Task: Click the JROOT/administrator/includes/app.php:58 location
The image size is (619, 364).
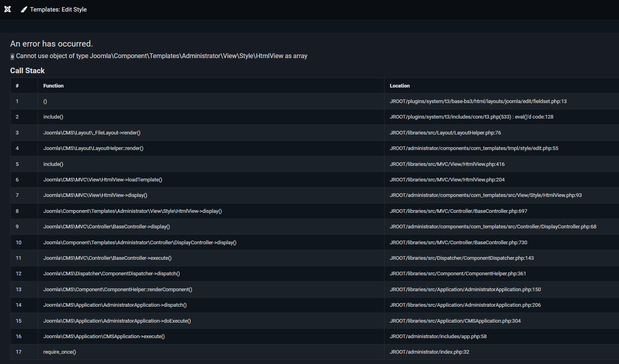Action: 438,337
